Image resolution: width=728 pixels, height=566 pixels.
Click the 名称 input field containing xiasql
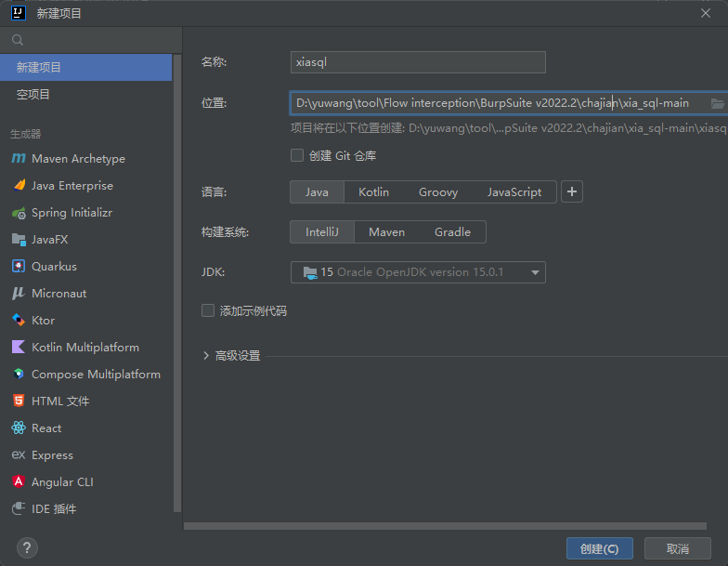[x=418, y=62]
